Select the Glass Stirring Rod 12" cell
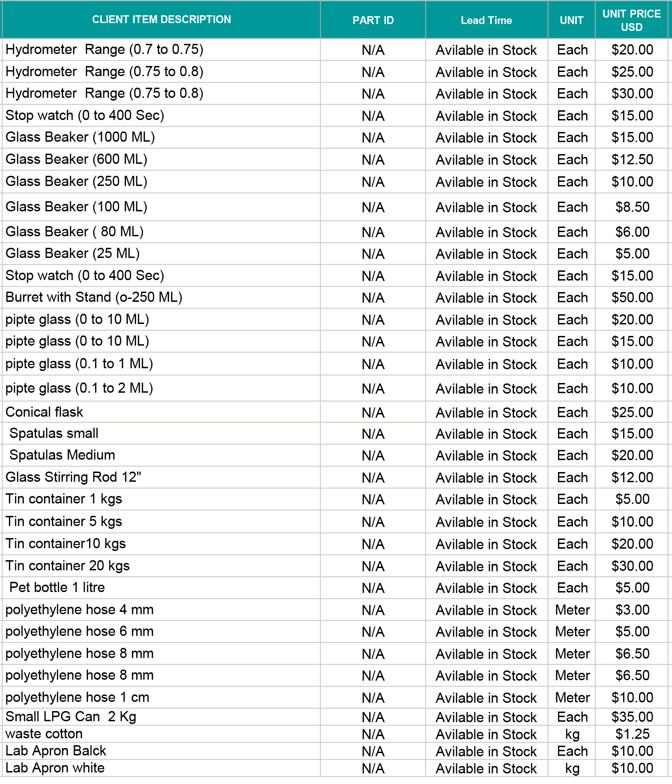 tap(73, 477)
